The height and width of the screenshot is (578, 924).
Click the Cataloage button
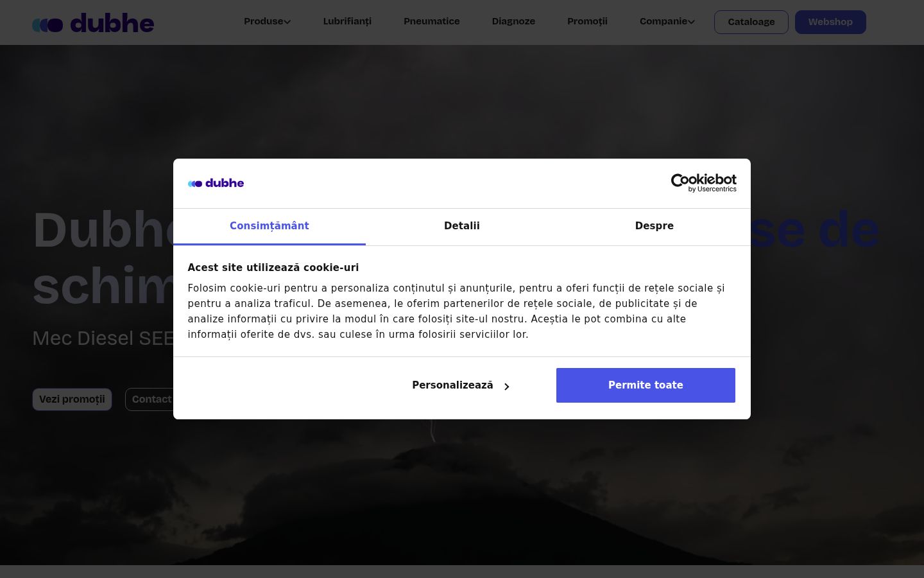coord(751,22)
